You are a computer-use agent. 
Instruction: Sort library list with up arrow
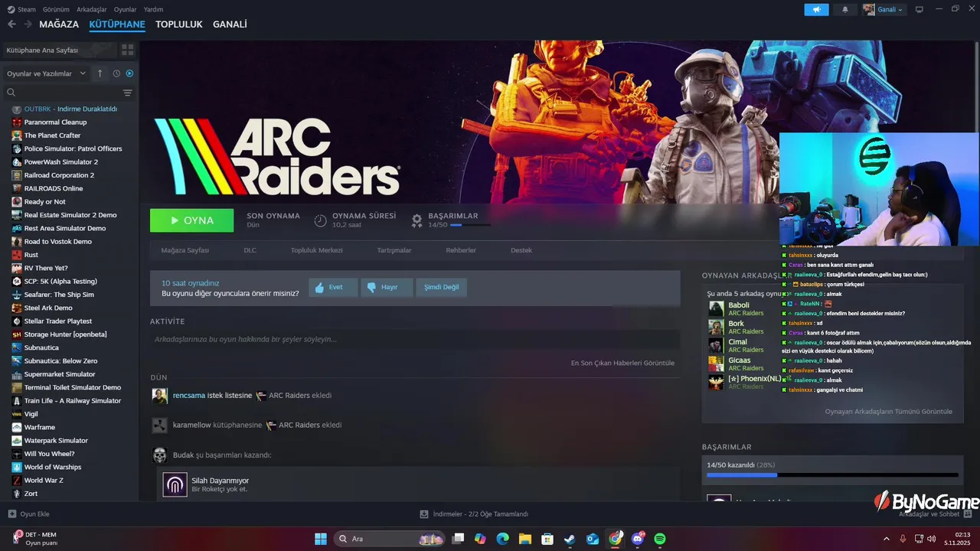(100, 73)
